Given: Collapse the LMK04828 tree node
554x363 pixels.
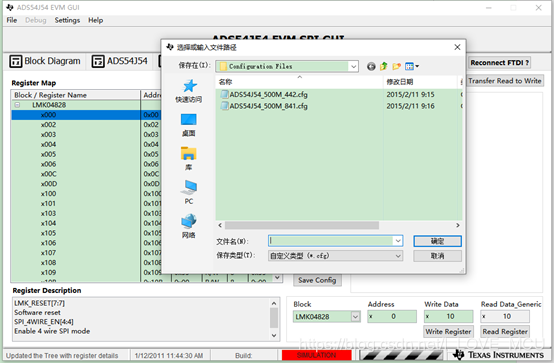Looking at the screenshot, I should click(17, 105).
